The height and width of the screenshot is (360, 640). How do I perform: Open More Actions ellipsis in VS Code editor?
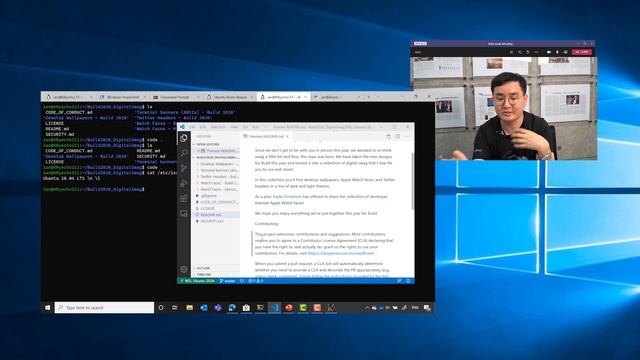click(407, 136)
